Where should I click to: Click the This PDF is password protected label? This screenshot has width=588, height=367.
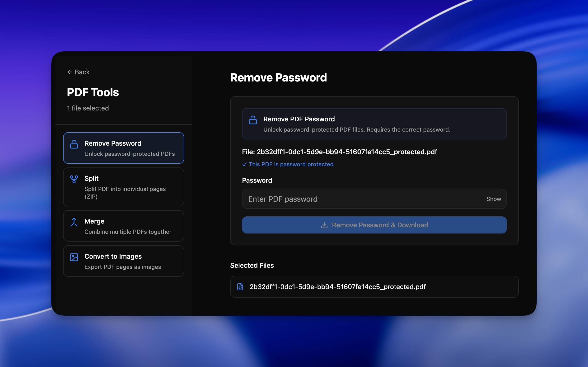(x=290, y=164)
